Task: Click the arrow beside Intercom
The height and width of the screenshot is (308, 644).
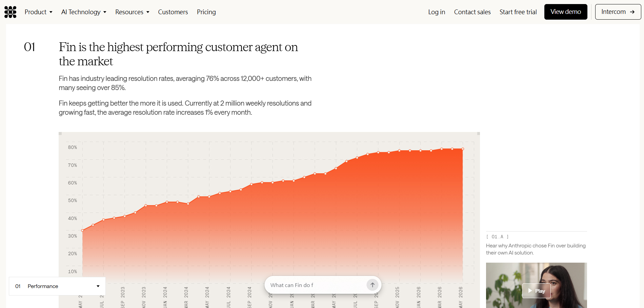Action: (632, 12)
